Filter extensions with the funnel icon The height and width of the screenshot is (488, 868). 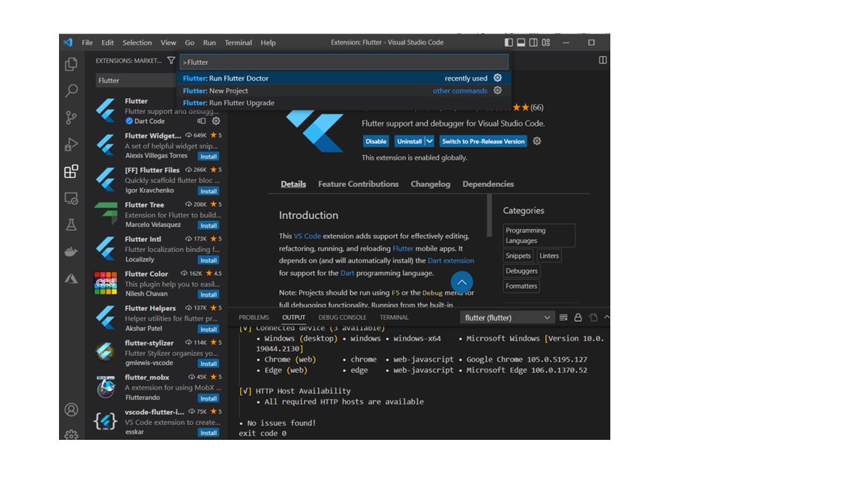point(171,60)
